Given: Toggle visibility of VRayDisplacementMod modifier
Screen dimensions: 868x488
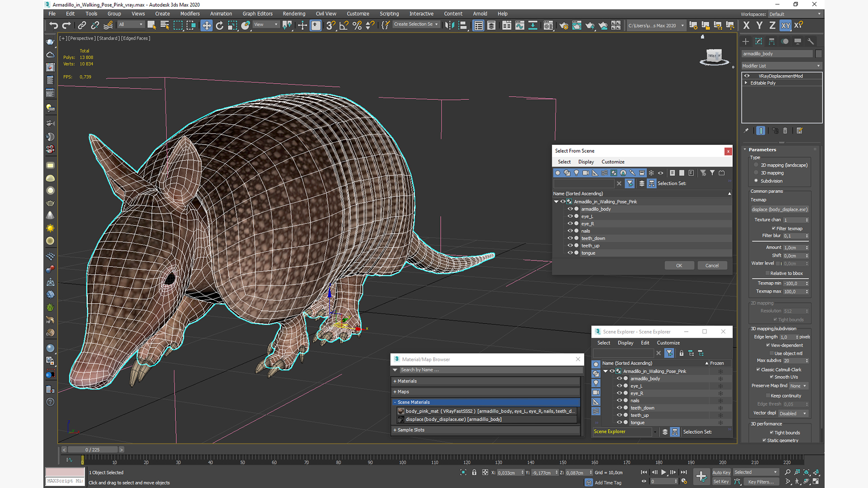Looking at the screenshot, I should 747,76.
